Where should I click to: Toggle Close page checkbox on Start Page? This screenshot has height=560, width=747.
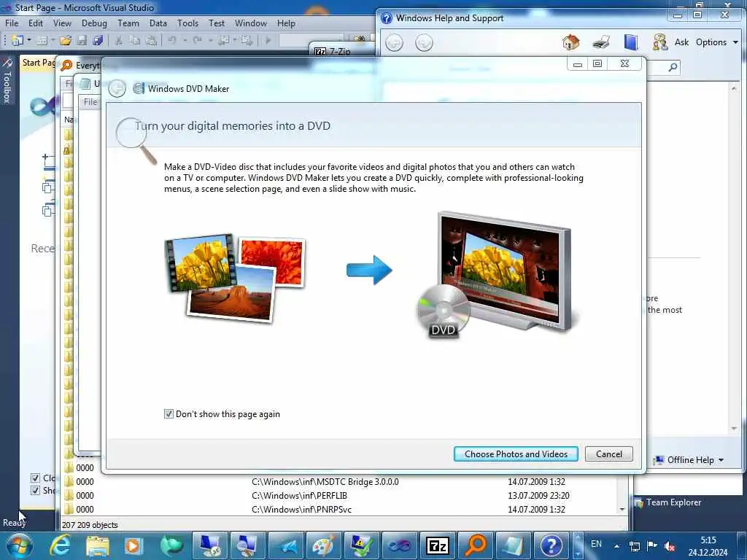35,478
